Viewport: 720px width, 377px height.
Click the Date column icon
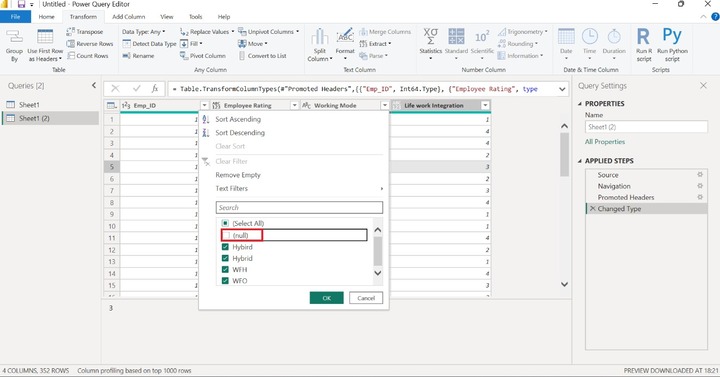pos(566,37)
